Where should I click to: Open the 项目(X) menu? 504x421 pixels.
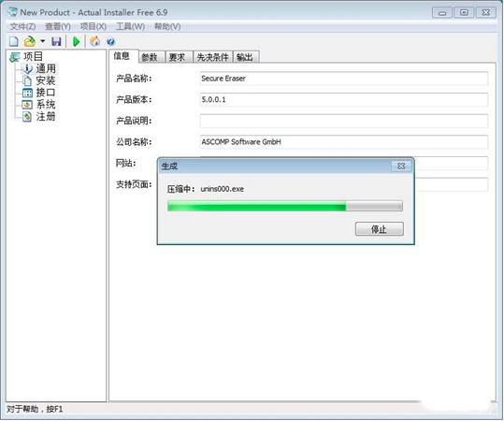click(94, 26)
